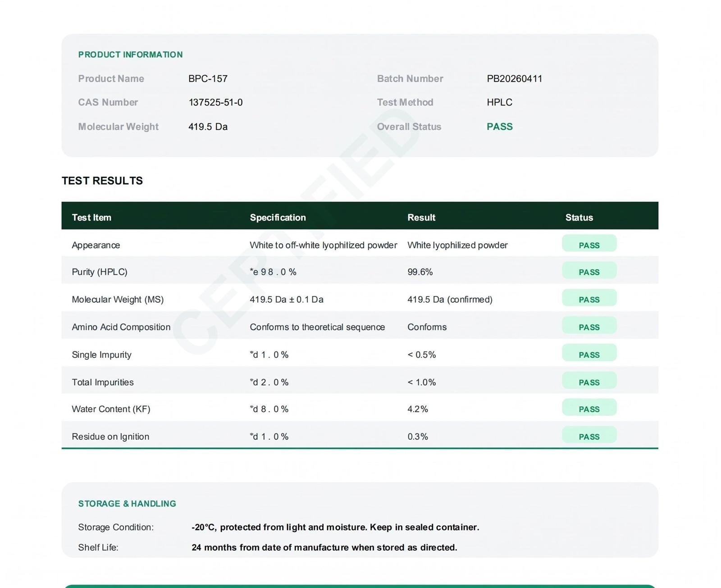Screen dimensions: 721x588
Task: Click the Specification column header
Action: pos(278,218)
